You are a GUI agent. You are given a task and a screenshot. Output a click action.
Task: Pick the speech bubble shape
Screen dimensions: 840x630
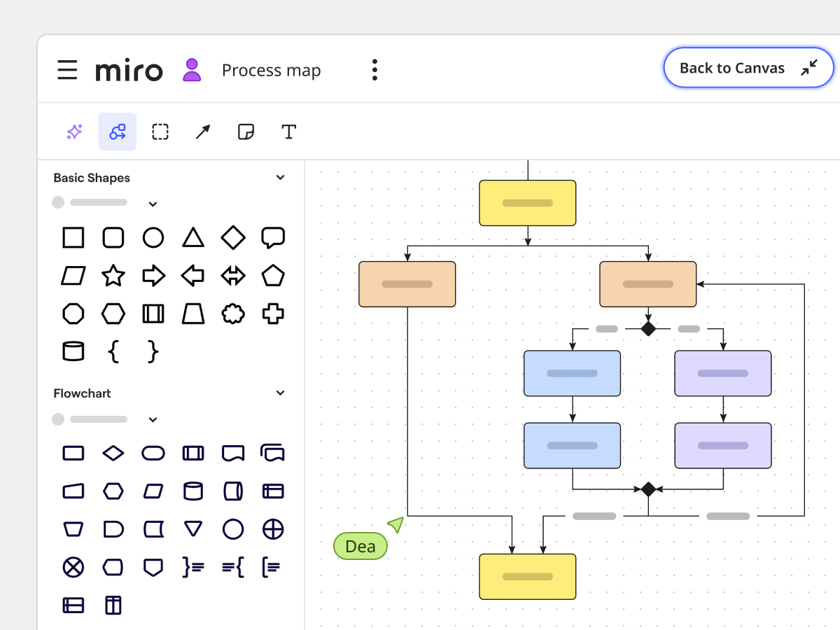(x=273, y=237)
